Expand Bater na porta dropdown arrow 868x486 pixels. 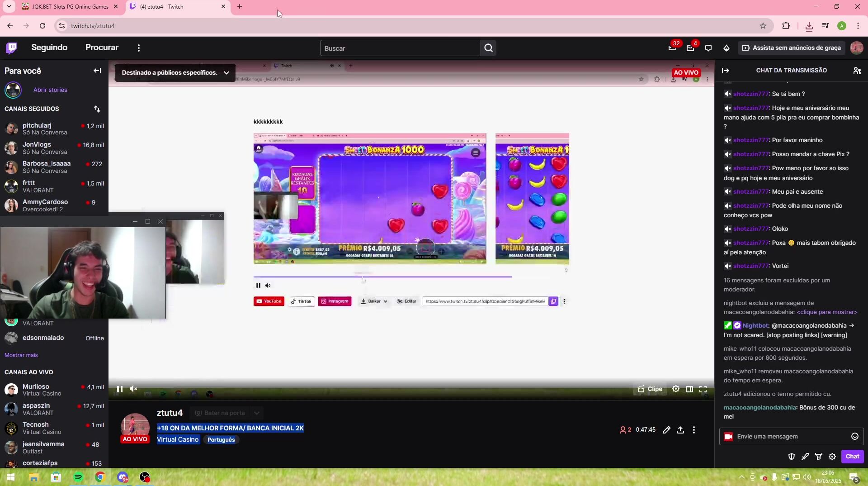click(256, 413)
